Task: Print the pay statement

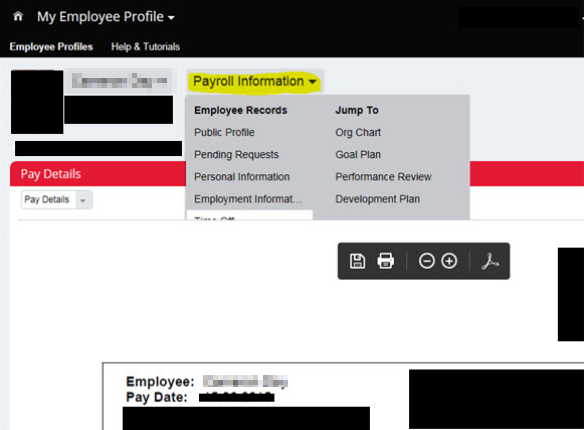Action: click(x=385, y=261)
